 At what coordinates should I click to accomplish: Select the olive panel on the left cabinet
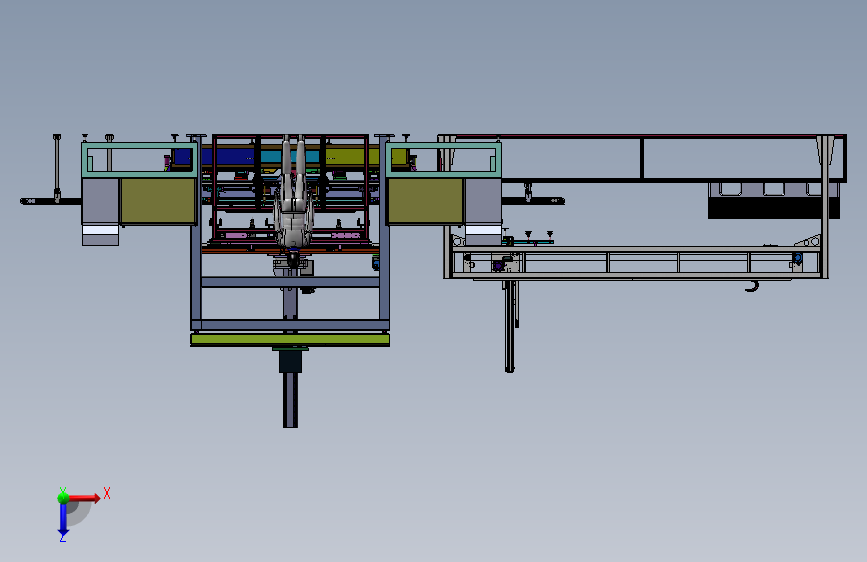coord(158,201)
